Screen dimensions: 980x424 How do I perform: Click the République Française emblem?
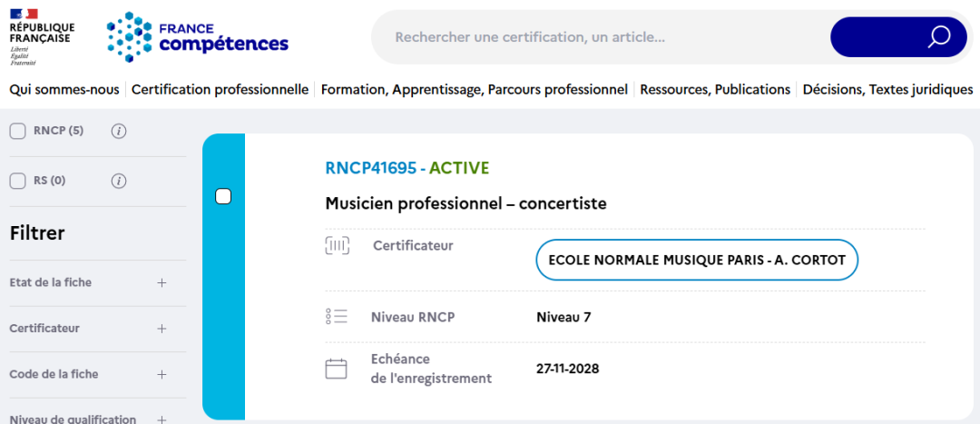pyautogui.click(x=42, y=36)
